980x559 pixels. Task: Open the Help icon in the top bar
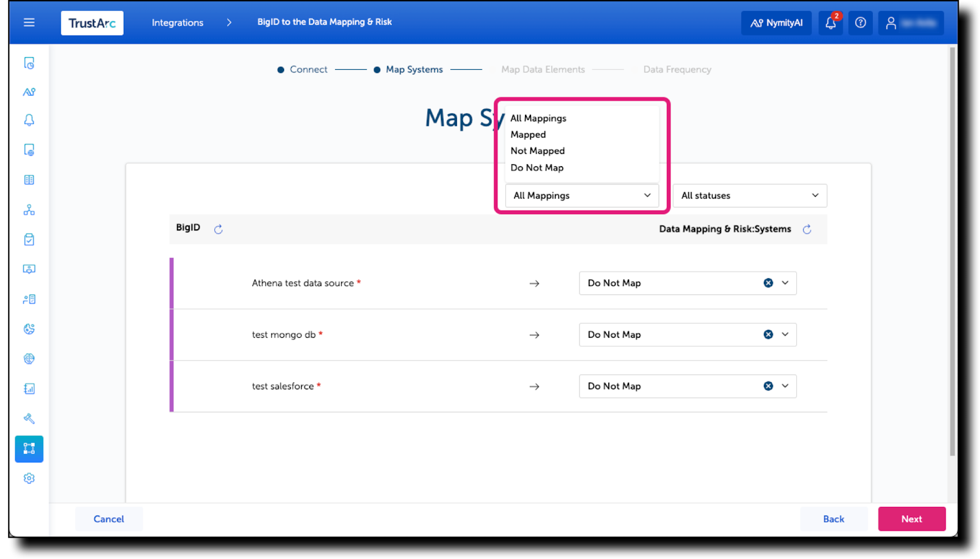click(x=860, y=23)
